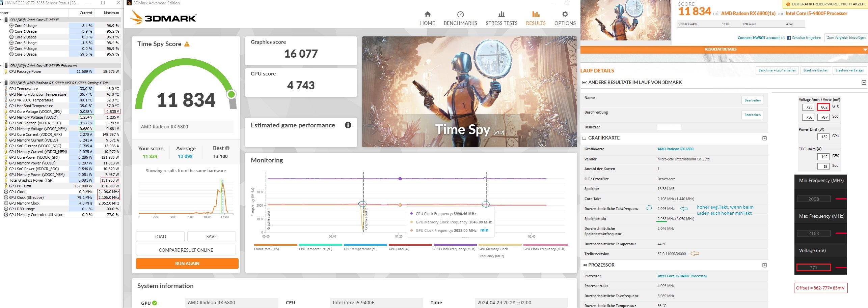
Task: Collapse the GRAFIKKARTE section
Action: pos(764,138)
